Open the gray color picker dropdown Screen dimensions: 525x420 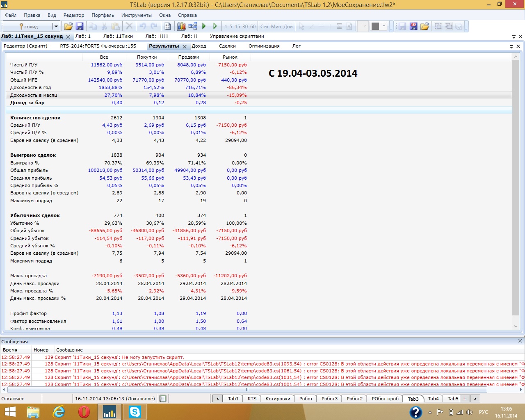(384, 27)
